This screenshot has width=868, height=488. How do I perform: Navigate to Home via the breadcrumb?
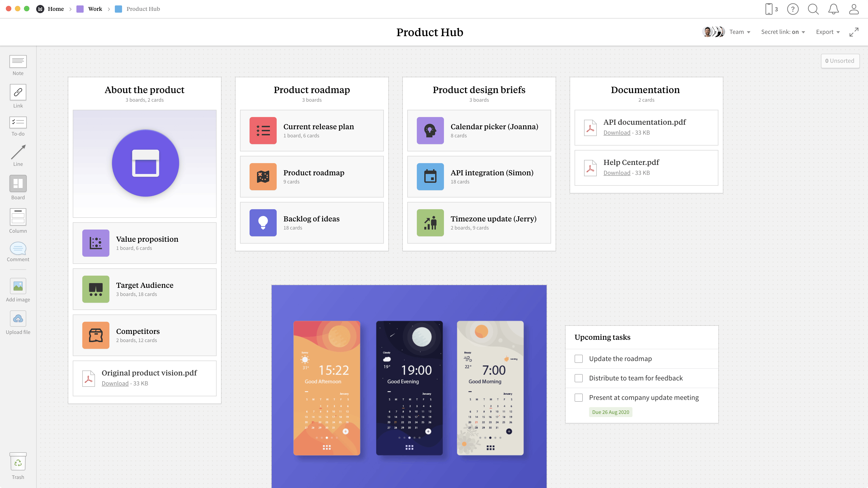[56, 9]
